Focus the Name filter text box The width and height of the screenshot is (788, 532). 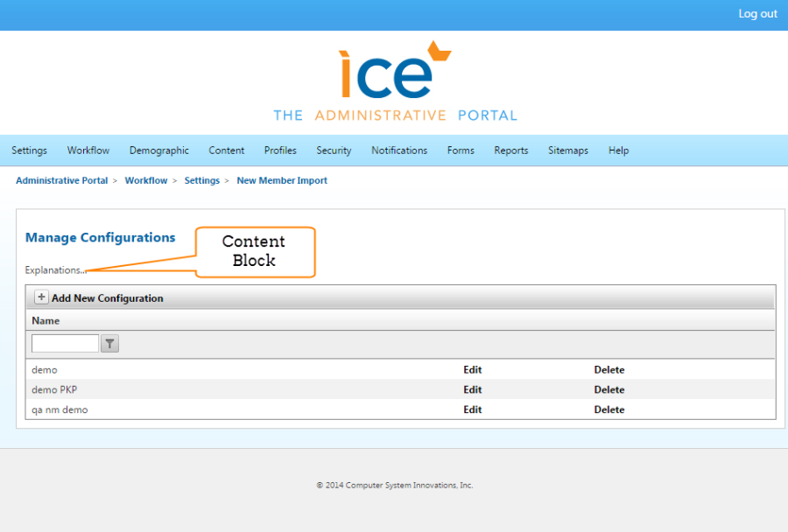65,344
